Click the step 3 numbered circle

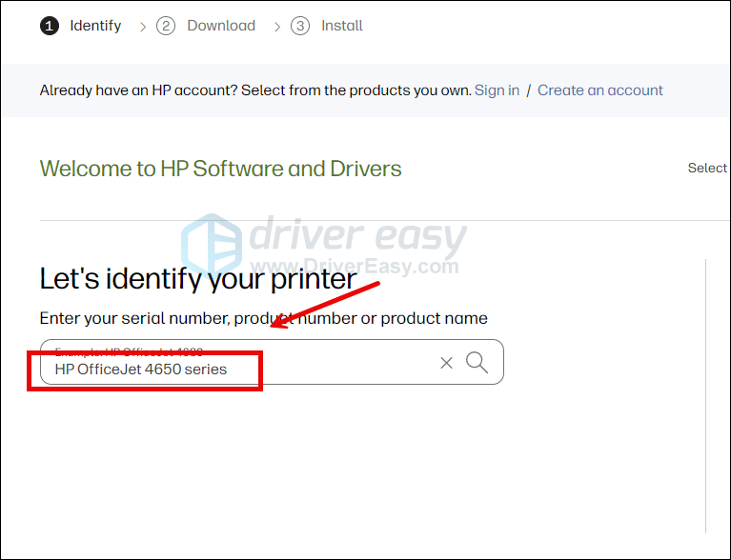(300, 26)
